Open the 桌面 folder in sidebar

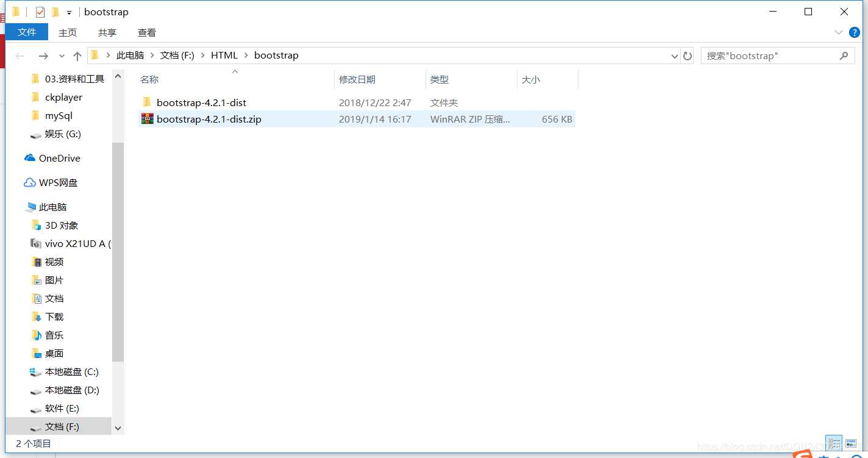[x=54, y=353]
